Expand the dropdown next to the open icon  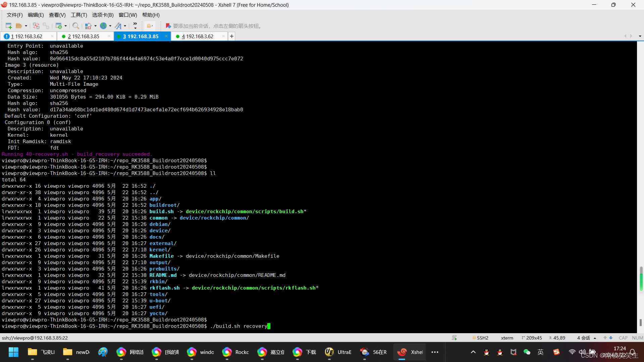[26, 26]
